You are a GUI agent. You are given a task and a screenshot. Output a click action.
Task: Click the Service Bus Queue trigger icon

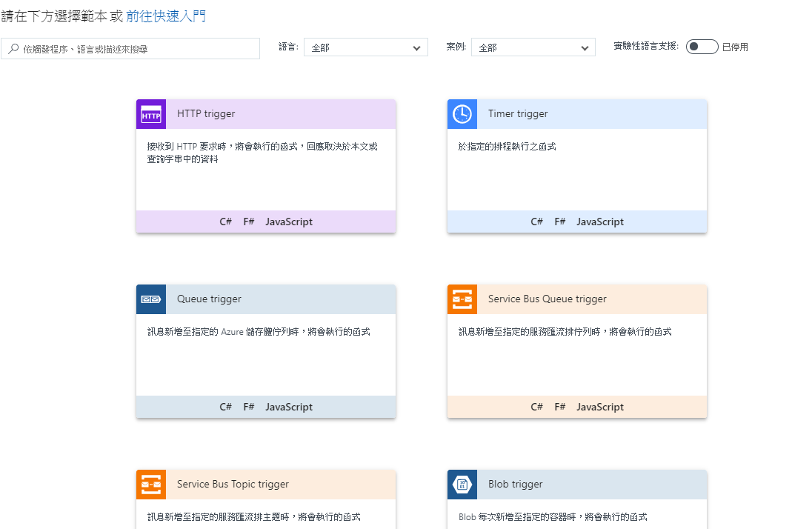tap(462, 299)
